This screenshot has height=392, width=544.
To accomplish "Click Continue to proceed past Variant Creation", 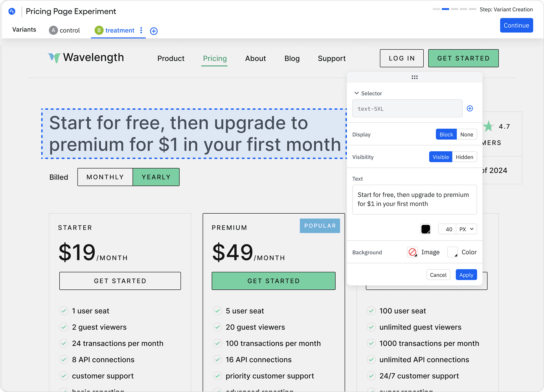I will click(x=517, y=25).
